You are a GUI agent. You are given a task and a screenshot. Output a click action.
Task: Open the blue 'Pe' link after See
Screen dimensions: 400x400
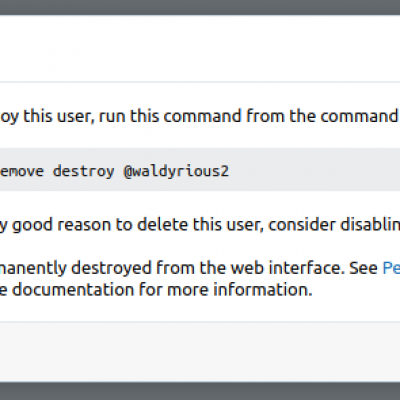point(391,268)
